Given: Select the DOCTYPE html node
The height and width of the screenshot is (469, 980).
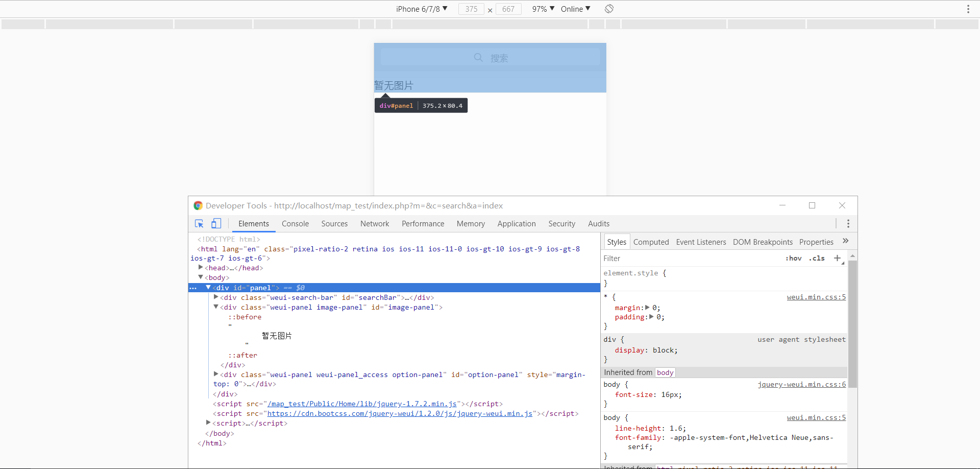Looking at the screenshot, I should (x=229, y=239).
